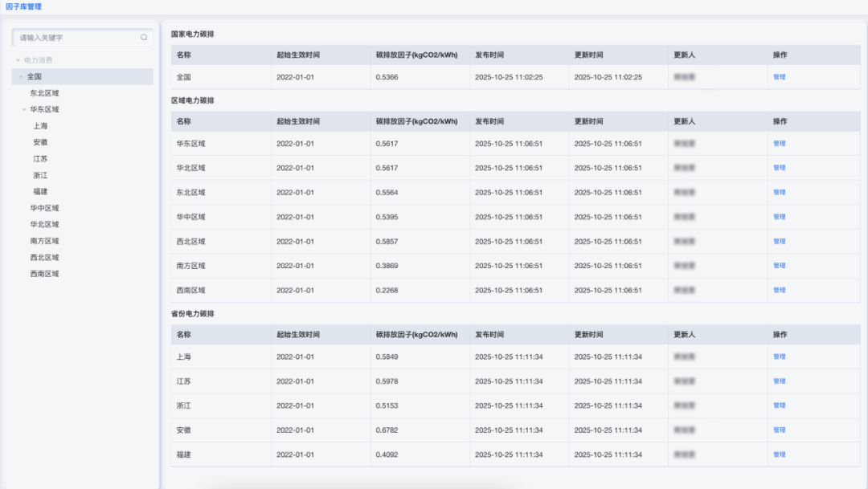Collapse the 华东区域 tree node arrow
The height and width of the screenshot is (489, 868).
coord(24,110)
